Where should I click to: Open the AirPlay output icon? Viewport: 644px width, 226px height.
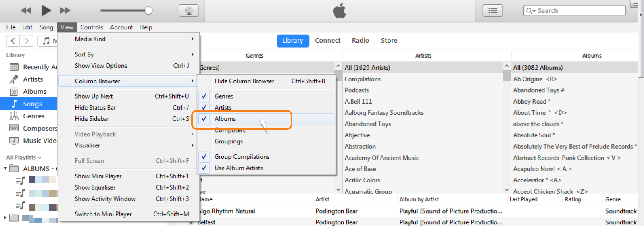(189, 10)
